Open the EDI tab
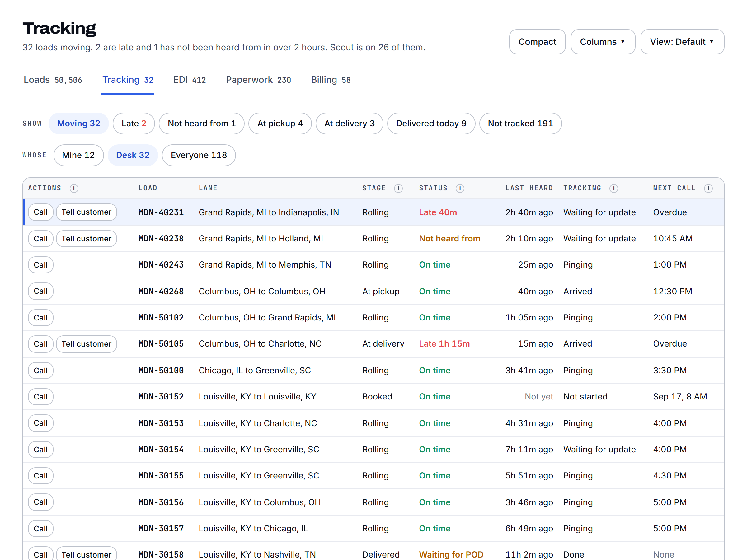The image size is (747, 560). [x=190, y=80]
